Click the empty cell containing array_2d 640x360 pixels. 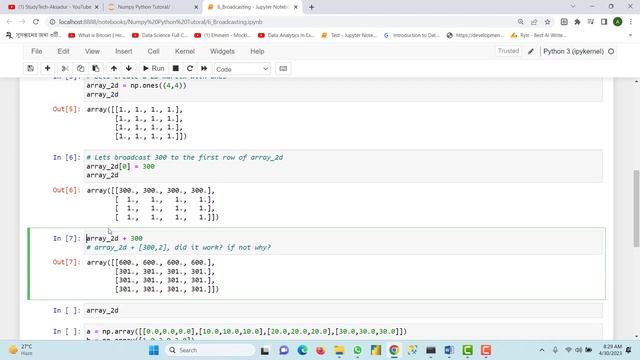click(x=343, y=311)
